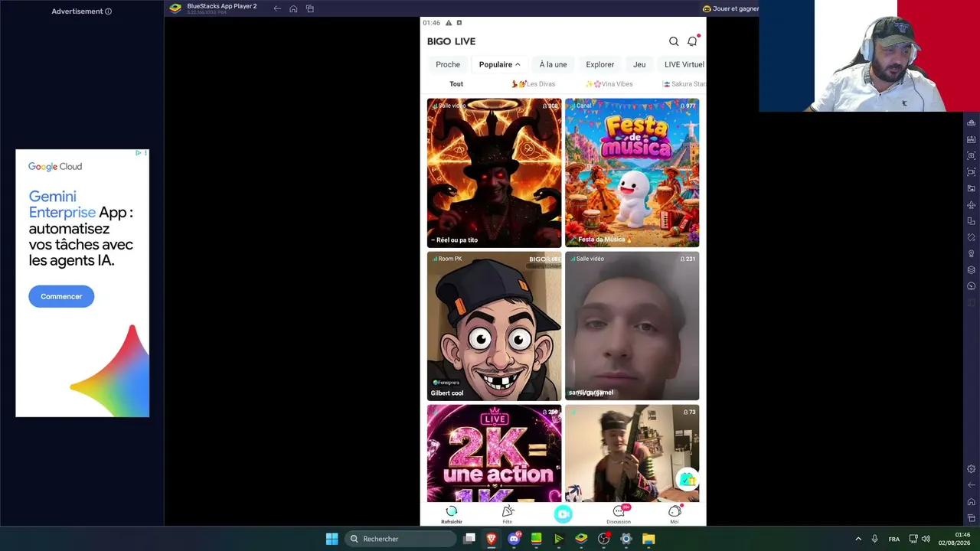Click the Jouer et gagner button
The image size is (980, 551).
coord(730,8)
